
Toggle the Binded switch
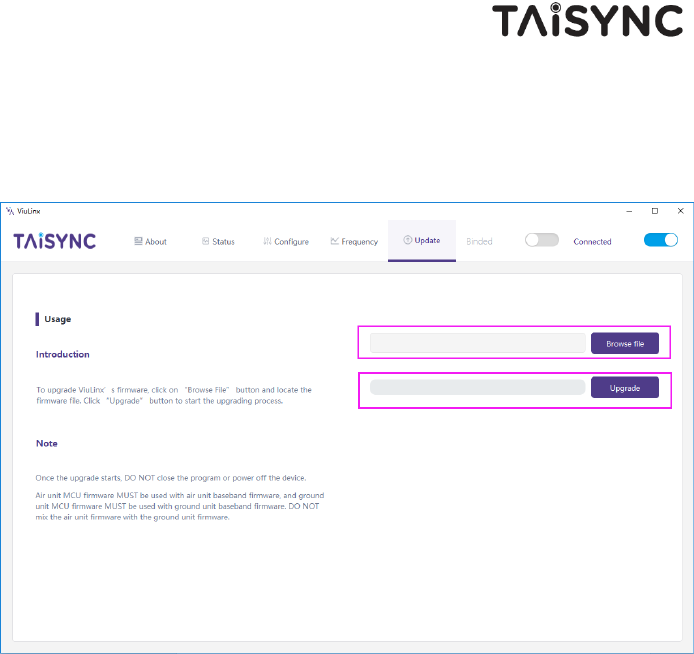click(542, 240)
